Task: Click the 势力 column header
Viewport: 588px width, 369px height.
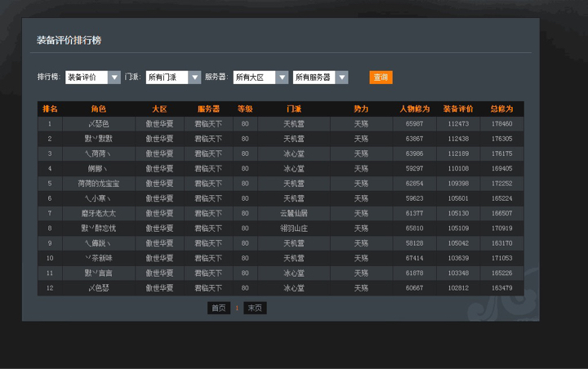Action: 361,109
